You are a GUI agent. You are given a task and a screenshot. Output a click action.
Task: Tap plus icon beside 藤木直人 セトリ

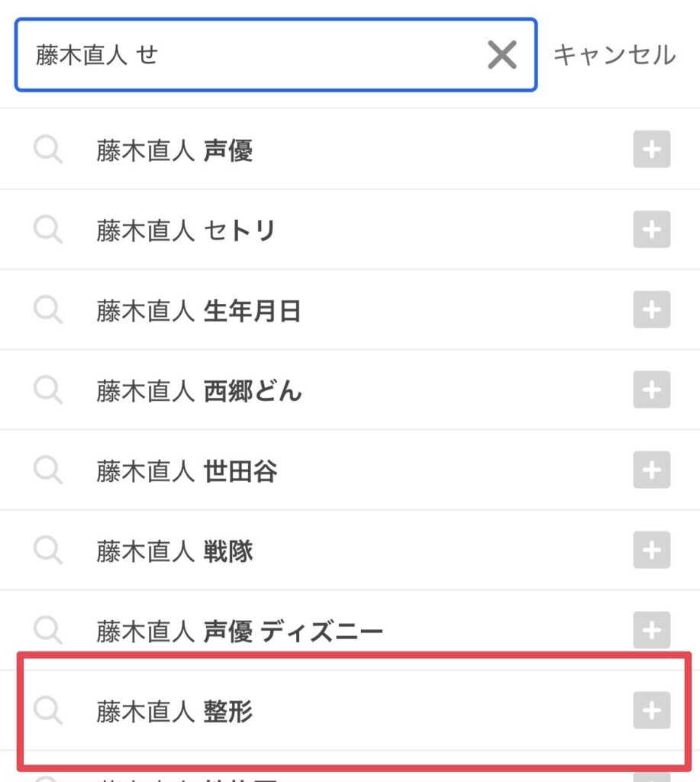coord(652,229)
